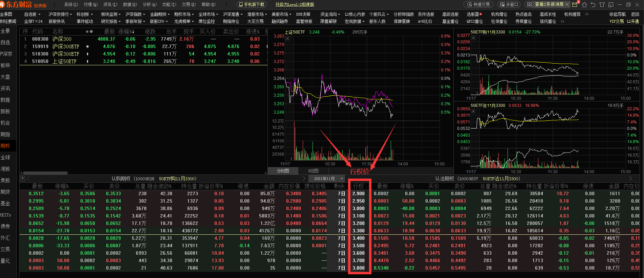Expand more items after 信托重仓
Image resolution: width=644 pixels, height=278 pixels.
[x=562, y=21]
